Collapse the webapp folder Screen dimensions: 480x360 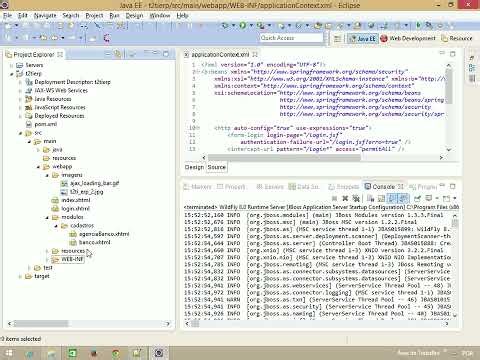tap(38, 167)
